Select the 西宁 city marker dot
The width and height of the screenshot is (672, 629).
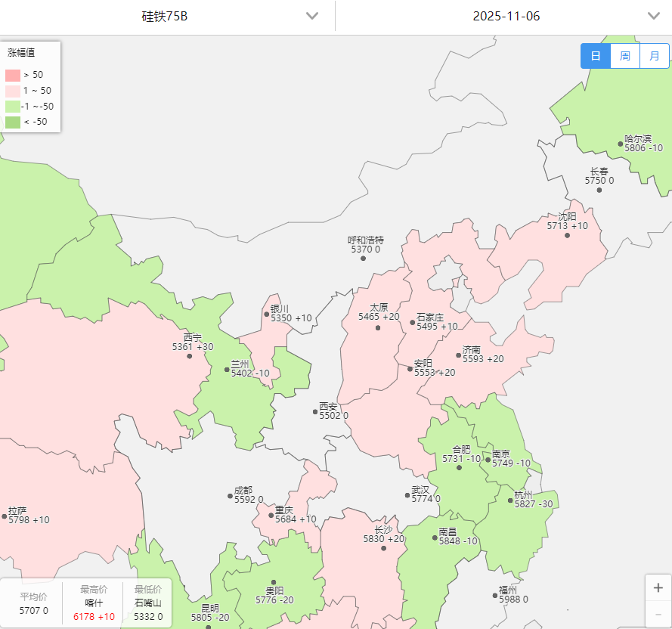pos(190,356)
